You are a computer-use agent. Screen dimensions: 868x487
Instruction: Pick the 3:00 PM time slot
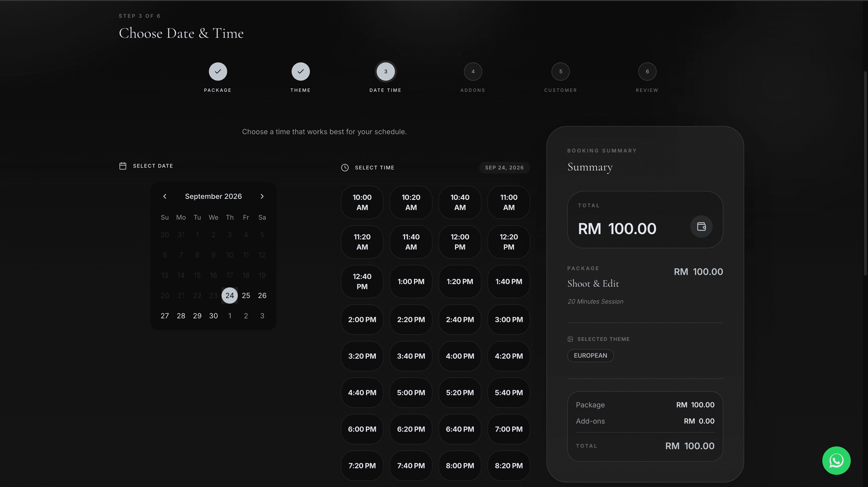click(x=508, y=320)
